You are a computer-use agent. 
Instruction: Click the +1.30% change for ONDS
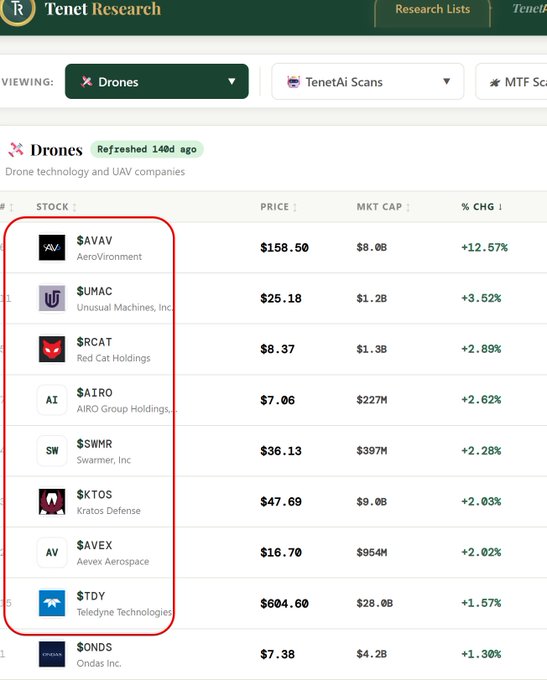coord(481,654)
